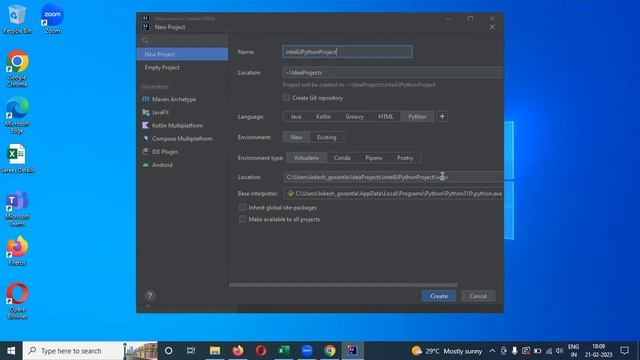
Task: Open Opera from the taskbar
Action: (261, 351)
